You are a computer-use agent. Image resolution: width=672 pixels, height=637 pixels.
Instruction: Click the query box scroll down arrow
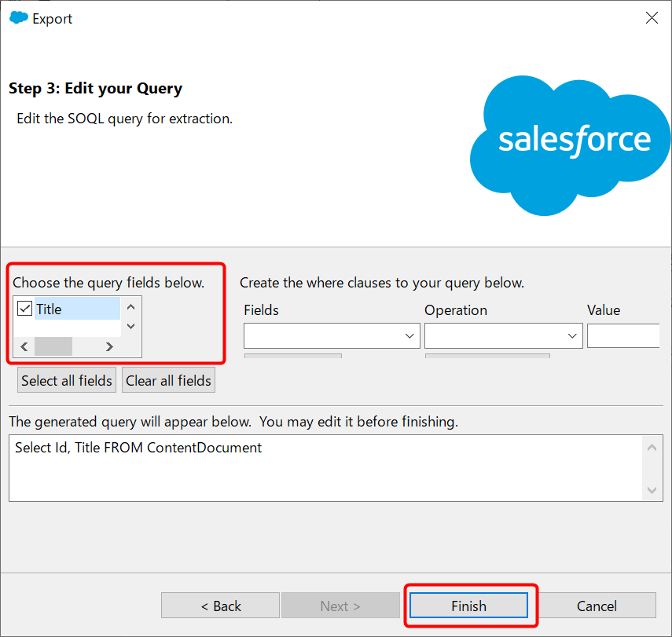tap(652, 490)
